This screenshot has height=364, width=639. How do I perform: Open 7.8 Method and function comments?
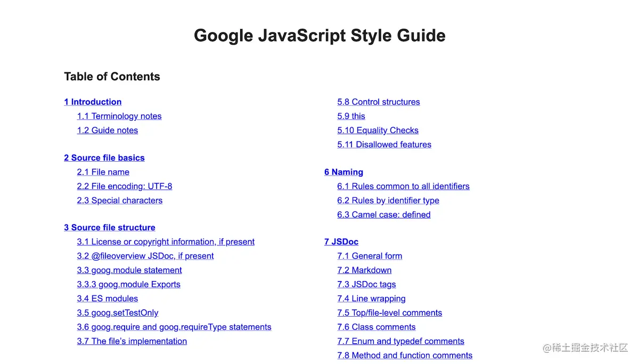pyautogui.click(x=405, y=355)
